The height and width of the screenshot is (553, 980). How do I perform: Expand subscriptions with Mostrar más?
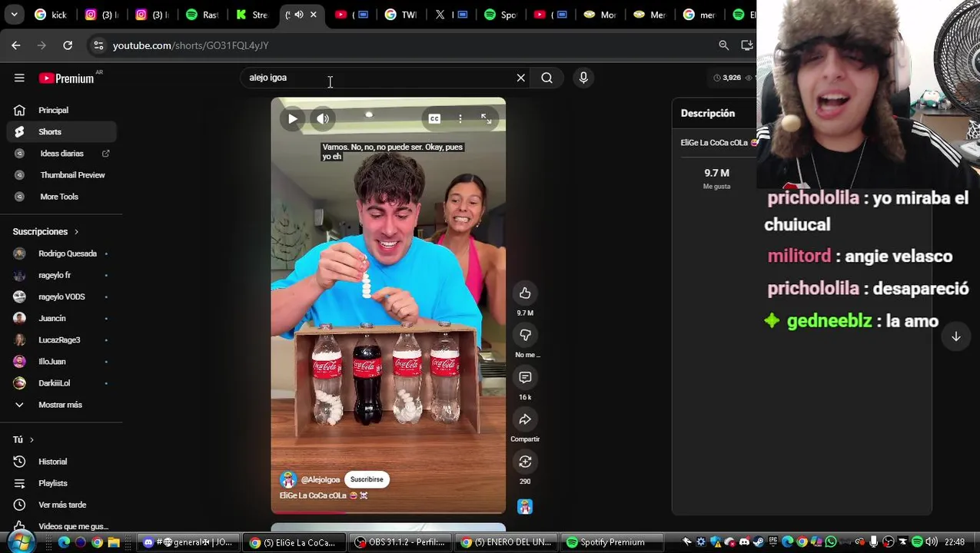point(61,405)
